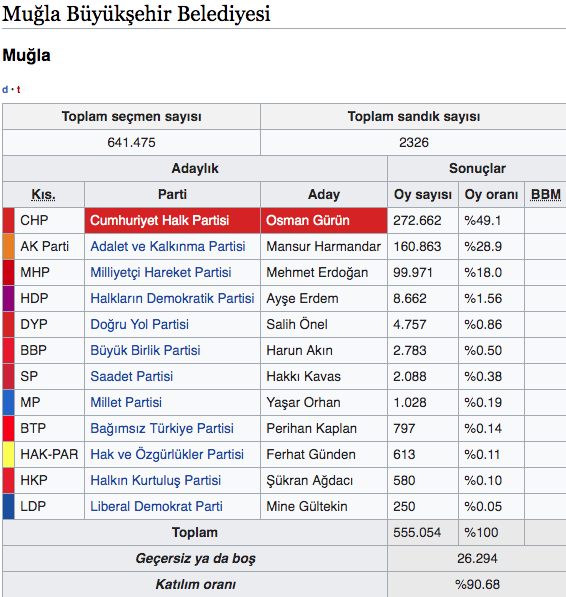Screen dimensions: 566x597
Task: Click the yellow HAK-PAR color swatch
Action: 9,454
